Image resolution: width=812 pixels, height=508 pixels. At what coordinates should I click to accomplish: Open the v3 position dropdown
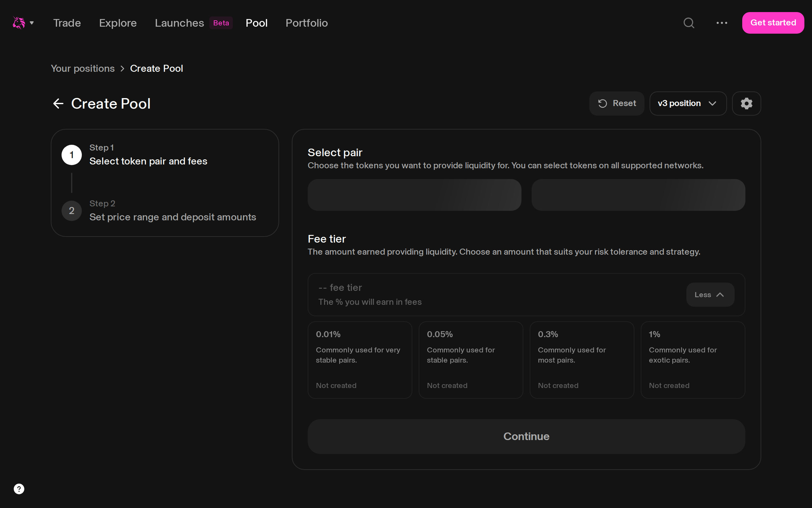(x=688, y=104)
